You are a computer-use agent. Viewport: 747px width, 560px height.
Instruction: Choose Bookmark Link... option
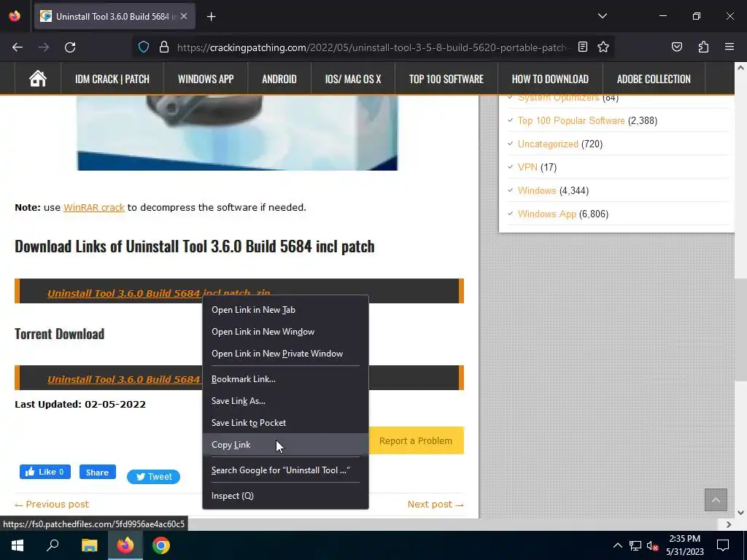pos(285,379)
